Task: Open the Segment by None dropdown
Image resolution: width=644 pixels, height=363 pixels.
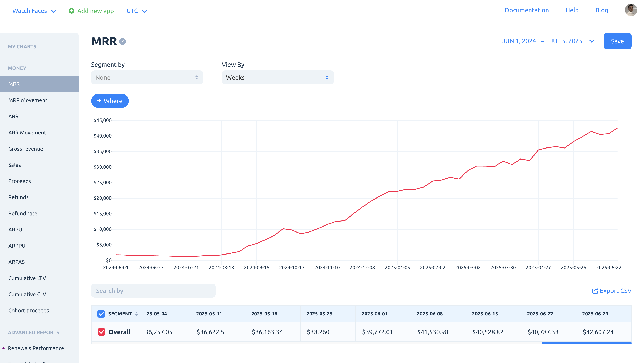Action: [x=147, y=77]
